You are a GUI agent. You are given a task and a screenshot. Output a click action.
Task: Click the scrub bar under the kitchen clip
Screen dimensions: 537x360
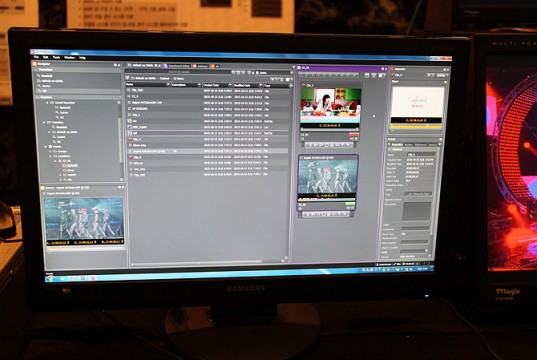[329, 129]
